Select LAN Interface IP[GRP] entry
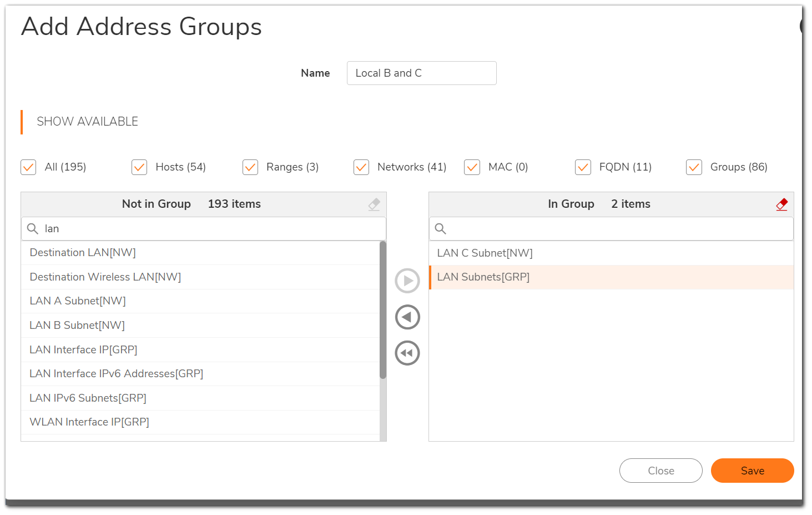This screenshot has height=515, width=812. (x=200, y=350)
